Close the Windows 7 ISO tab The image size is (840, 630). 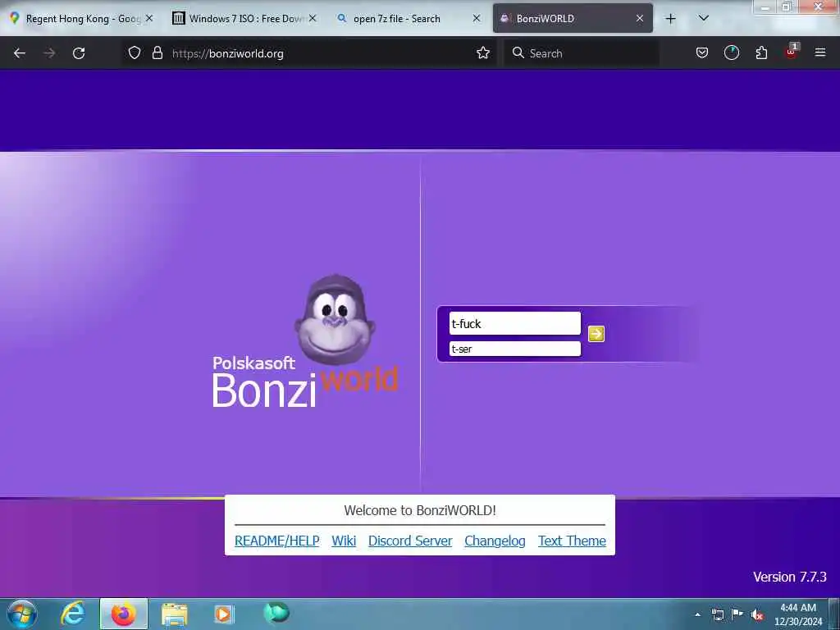313,18
